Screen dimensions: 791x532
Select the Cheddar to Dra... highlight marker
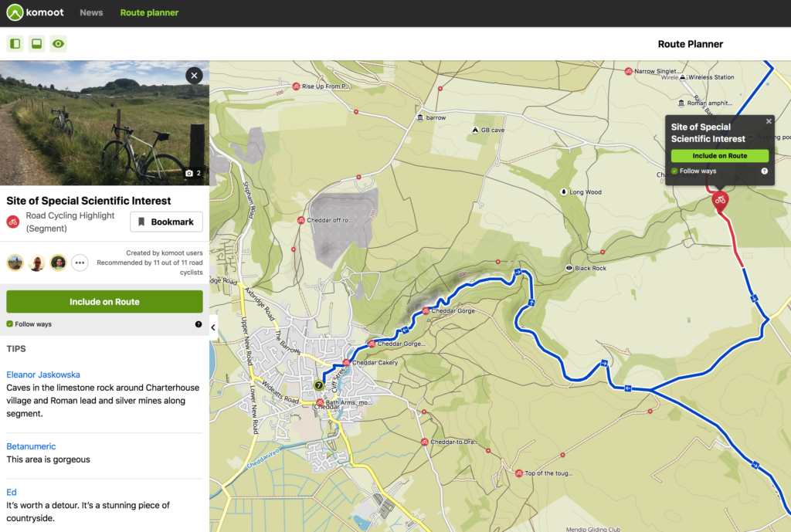(425, 442)
